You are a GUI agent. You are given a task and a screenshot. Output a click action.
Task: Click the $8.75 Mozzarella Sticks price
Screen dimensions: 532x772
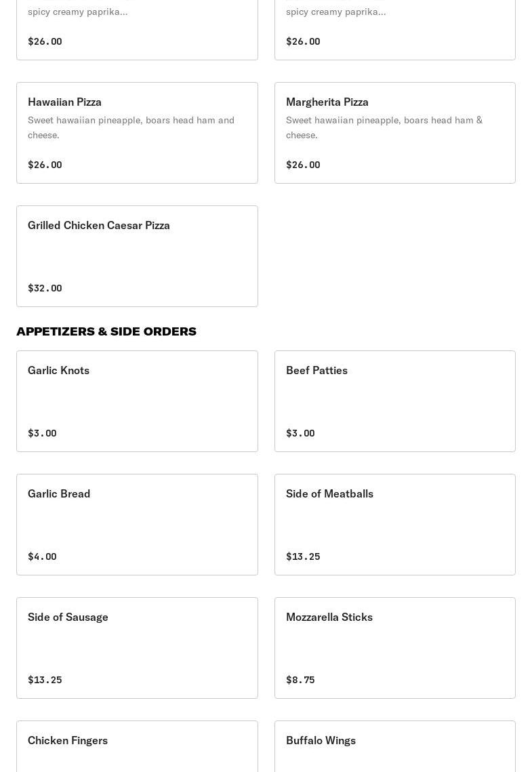tap(300, 680)
